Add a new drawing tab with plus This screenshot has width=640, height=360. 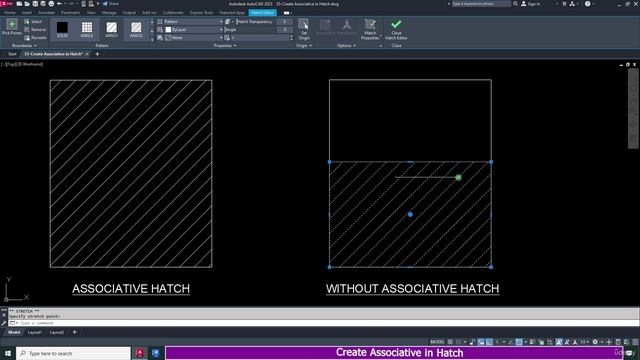[97, 54]
